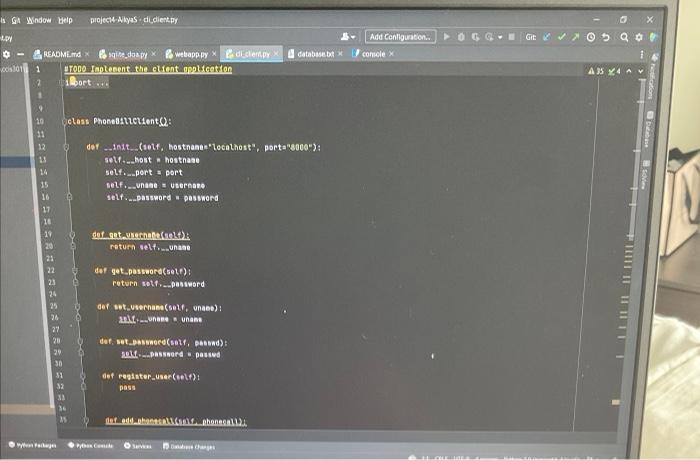
Task: Open Services tool window
Action: [x=138, y=446]
